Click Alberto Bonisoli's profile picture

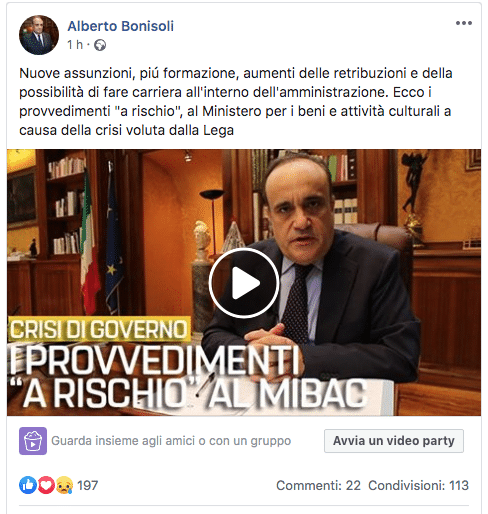coord(39,35)
